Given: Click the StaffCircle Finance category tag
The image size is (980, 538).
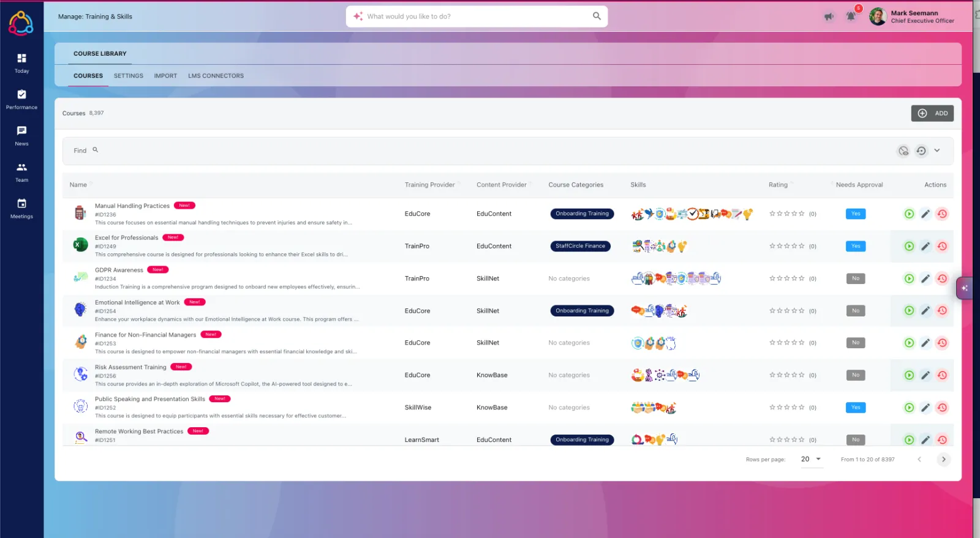Looking at the screenshot, I should (x=580, y=246).
